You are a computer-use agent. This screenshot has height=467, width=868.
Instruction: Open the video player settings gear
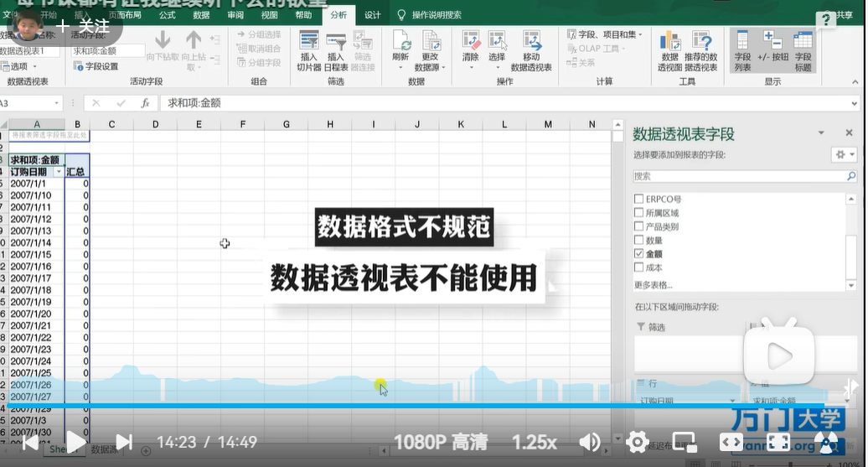[637, 442]
